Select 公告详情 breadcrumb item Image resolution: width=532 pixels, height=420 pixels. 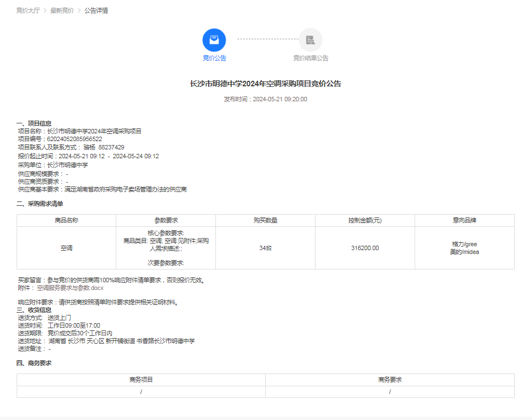tap(96, 11)
